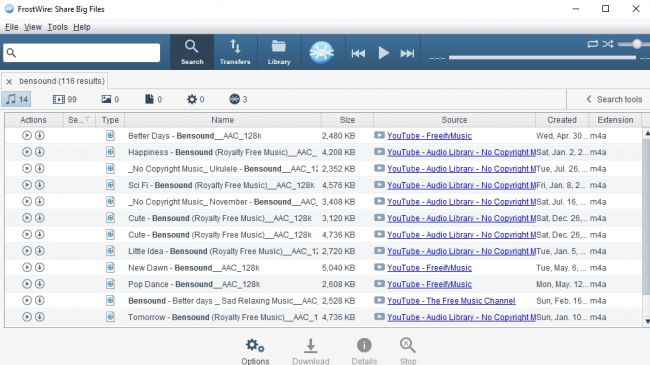The width and height of the screenshot is (650, 365).
Task: Click the Options button at bottom
Action: tap(255, 352)
